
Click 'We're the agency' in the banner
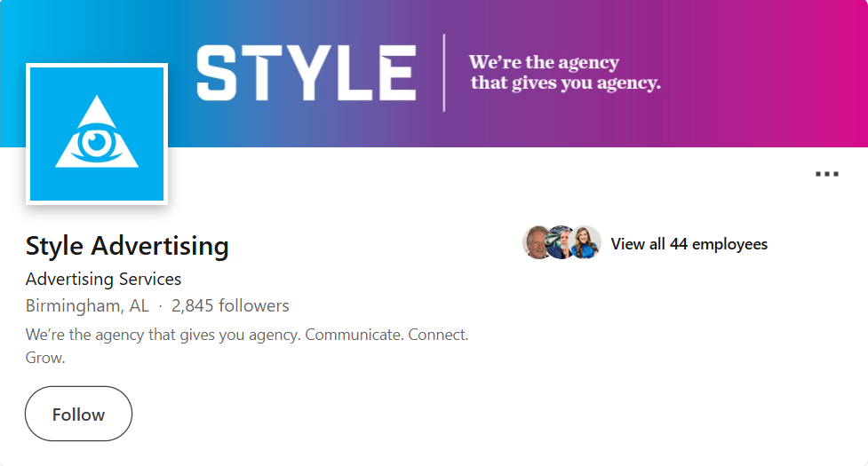[x=544, y=63]
